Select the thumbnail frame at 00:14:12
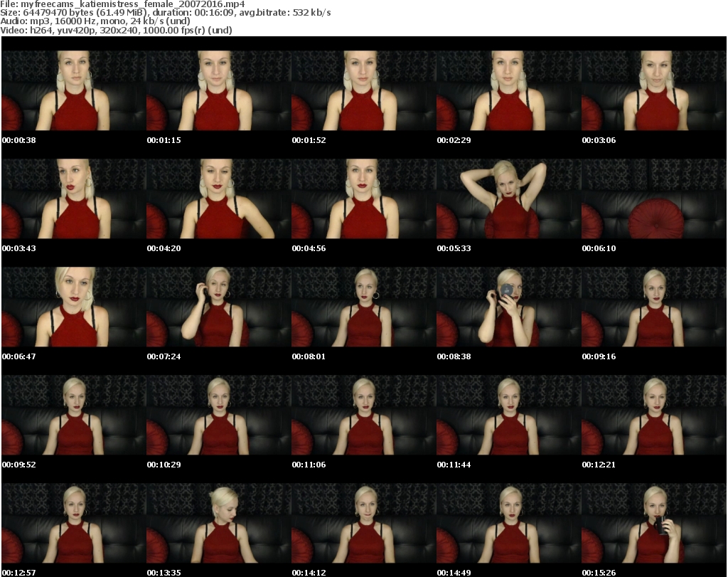 point(364,523)
